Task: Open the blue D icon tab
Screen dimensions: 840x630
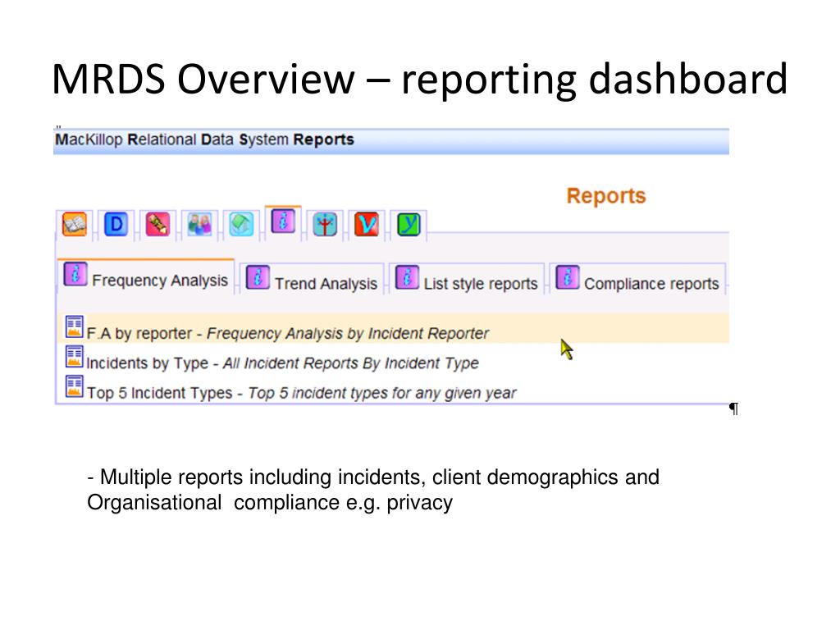Action: click(x=116, y=224)
